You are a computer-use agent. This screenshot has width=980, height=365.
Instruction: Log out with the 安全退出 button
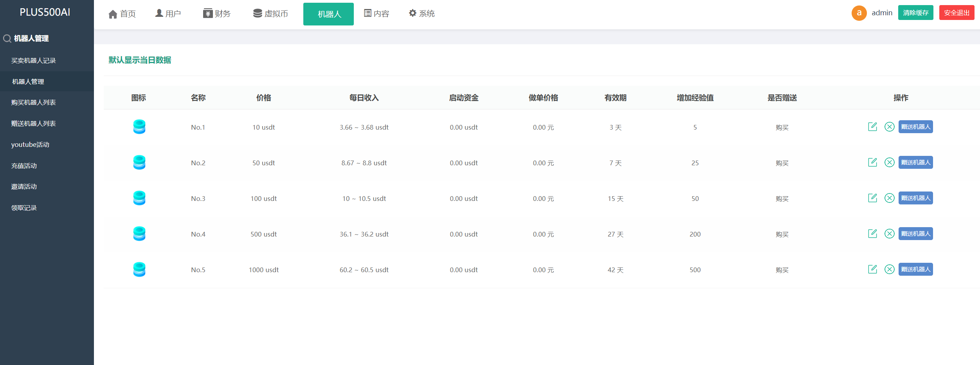(x=956, y=13)
